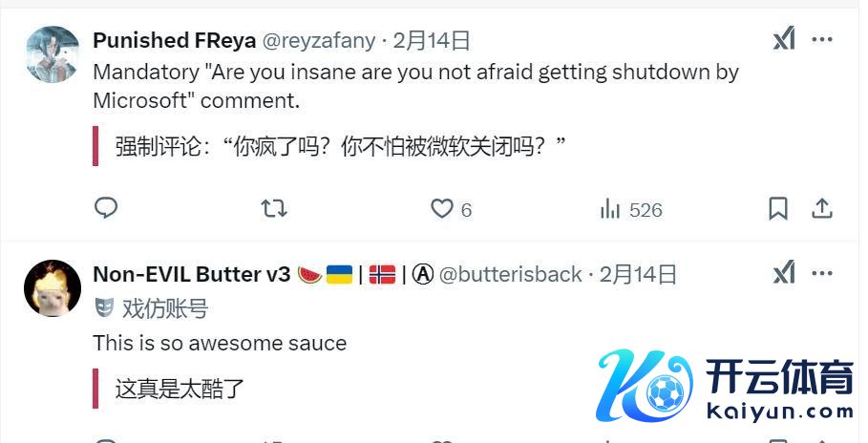Viewport: 868px width, 443px height.
Task: Bookmark Punished FReya's tweet
Action: click(778, 209)
